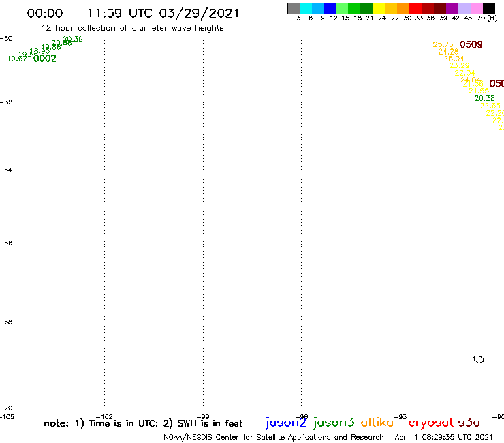Click the cyan color swatch in legend
This screenshot has height=443, width=504.
tap(306, 8)
